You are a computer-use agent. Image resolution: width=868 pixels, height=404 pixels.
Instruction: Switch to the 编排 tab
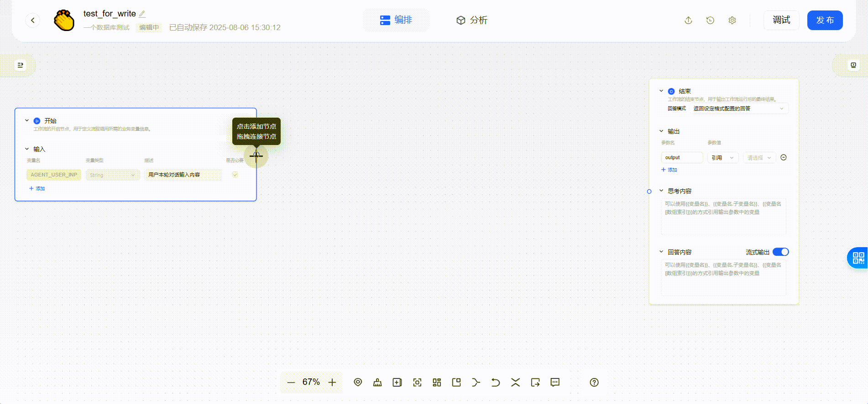[x=396, y=20]
